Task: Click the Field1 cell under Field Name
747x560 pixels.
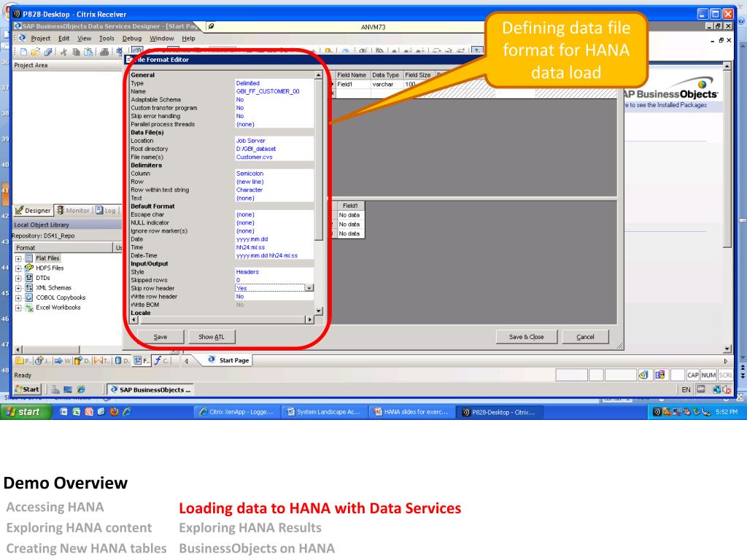Action: click(x=352, y=85)
